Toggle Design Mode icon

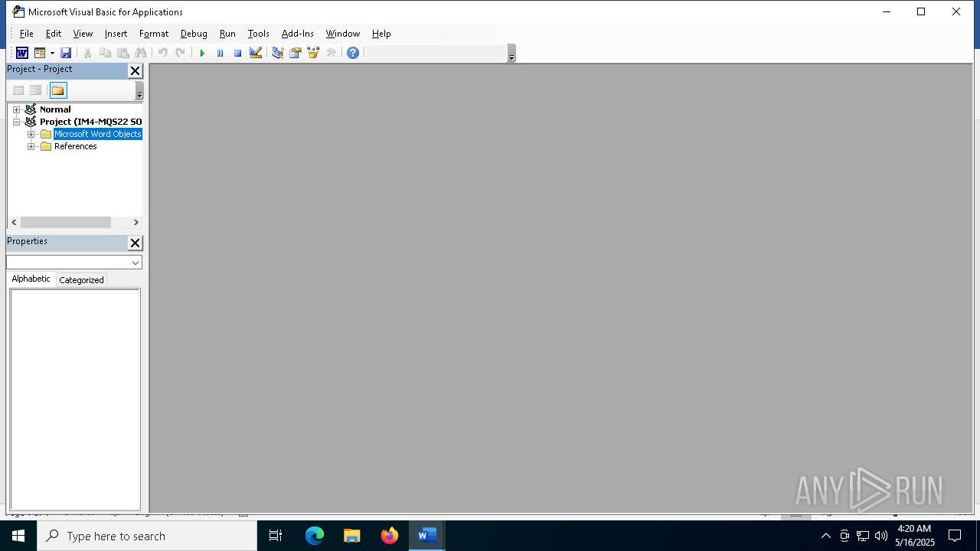256,53
